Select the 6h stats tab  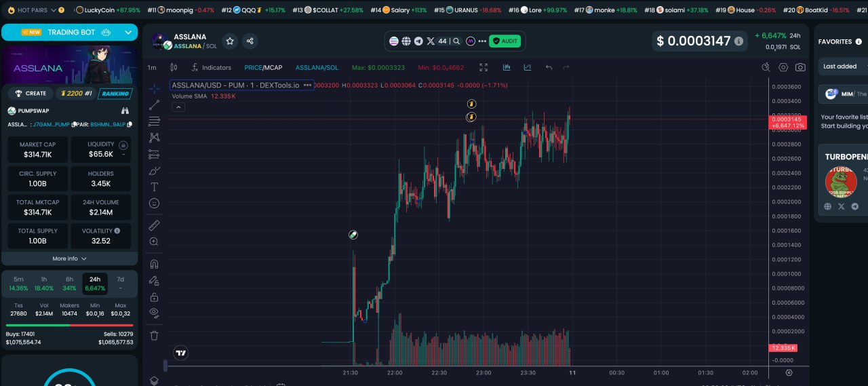pyautogui.click(x=69, y=284)
